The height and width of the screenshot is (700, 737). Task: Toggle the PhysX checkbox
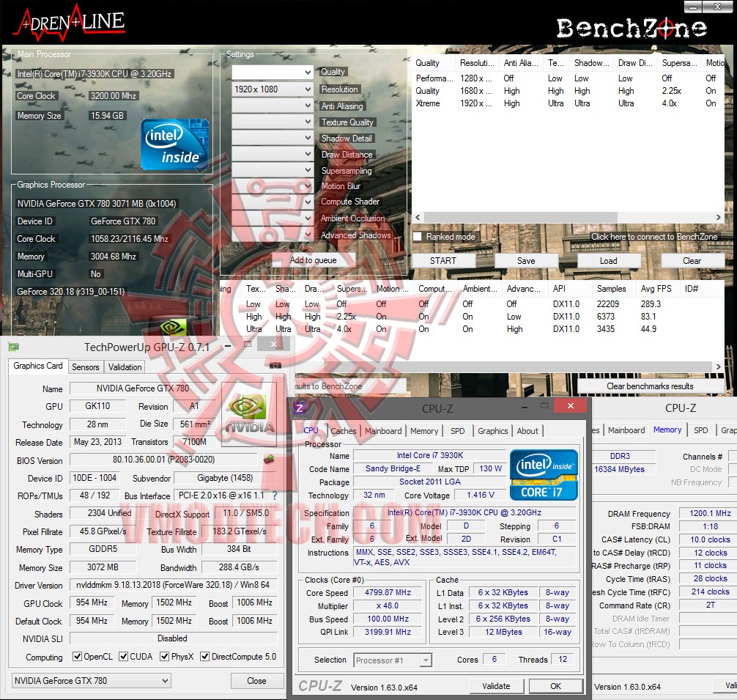[165, 656]
